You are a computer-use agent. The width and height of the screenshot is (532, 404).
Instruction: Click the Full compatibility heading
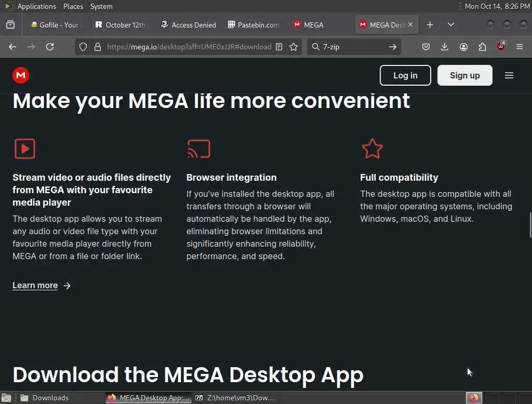click(x=399, y=178)
